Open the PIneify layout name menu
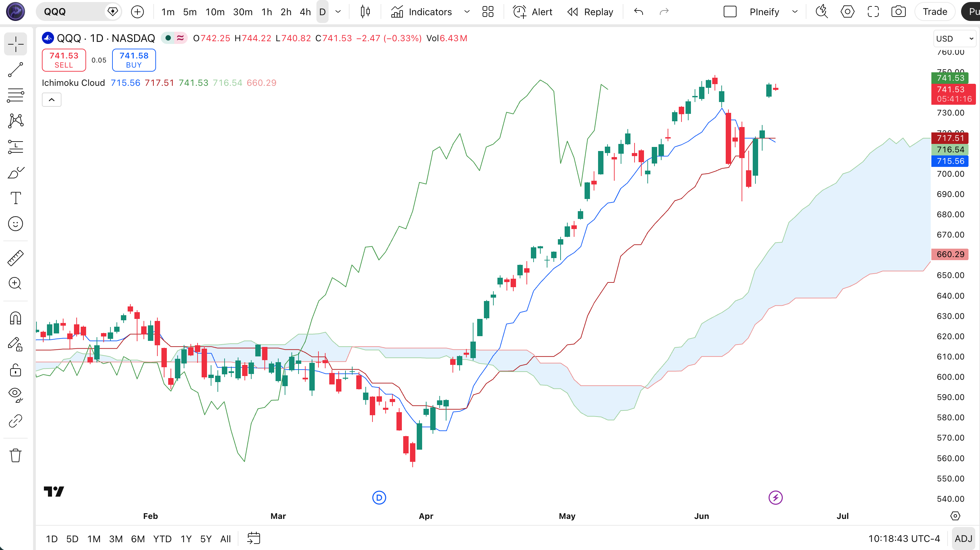980x550 pixels. point(764,12)
